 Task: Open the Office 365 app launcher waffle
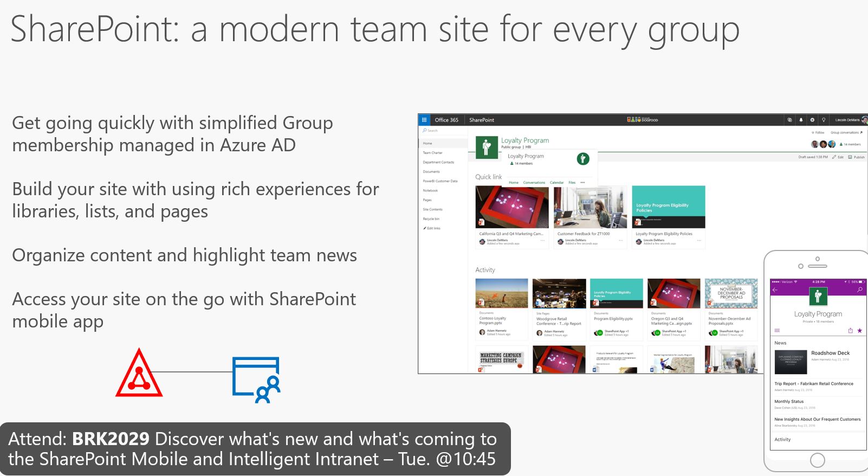424,120
